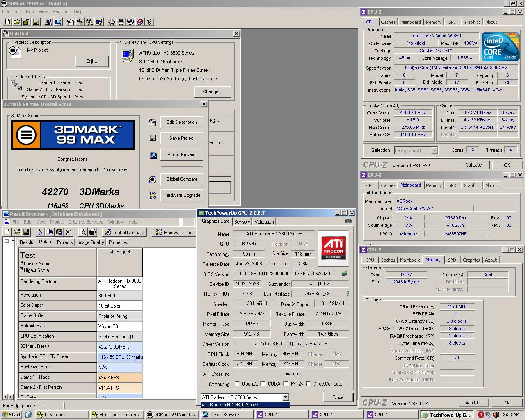Click the Start button on the taskbar
Viewport: 525px width, 420px height.
(x=11, y=415)
